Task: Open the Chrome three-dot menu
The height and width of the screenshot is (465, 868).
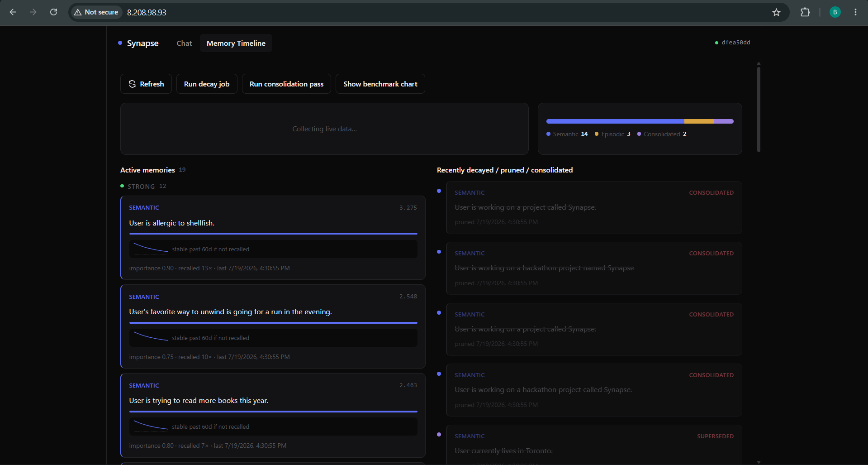Action: pyautogui.click(x=855, y=12)
